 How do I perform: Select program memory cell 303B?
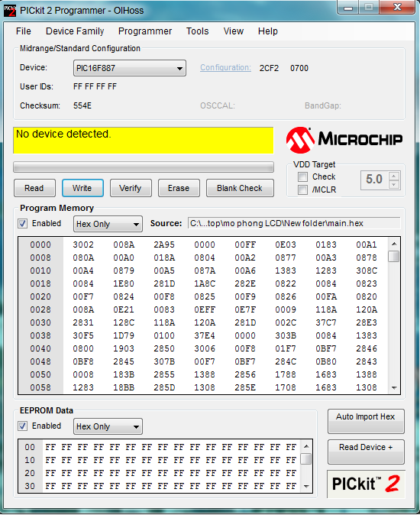pos(286,335)
